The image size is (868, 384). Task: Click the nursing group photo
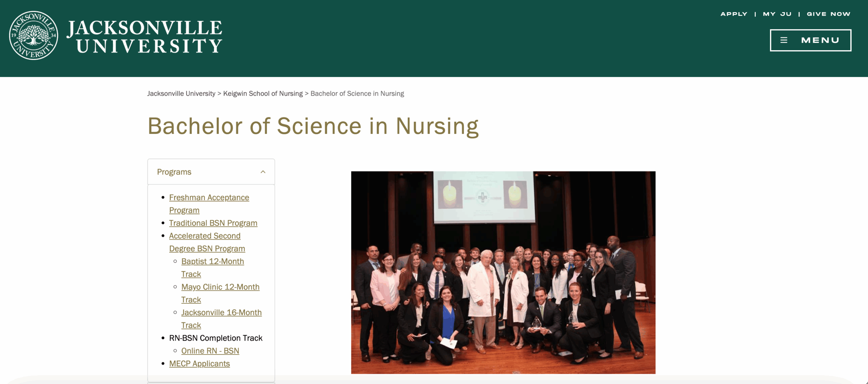click(x=503, y=272)
